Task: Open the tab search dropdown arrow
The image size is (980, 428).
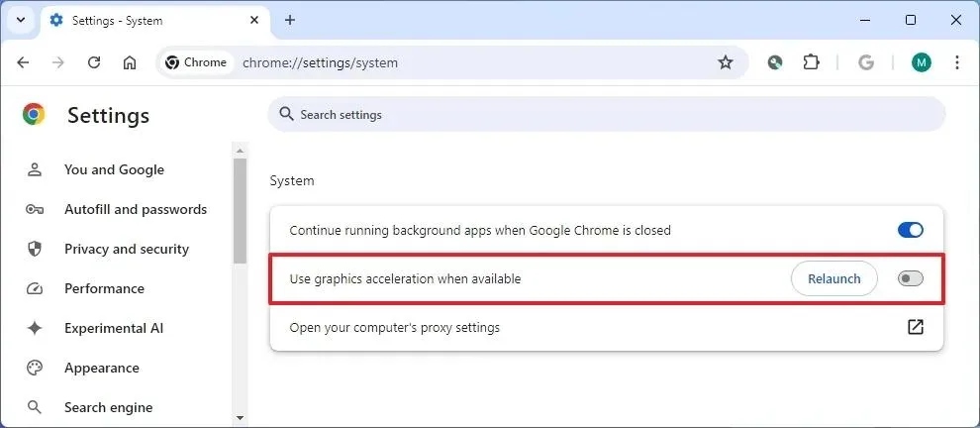Action: click(20, 20)
